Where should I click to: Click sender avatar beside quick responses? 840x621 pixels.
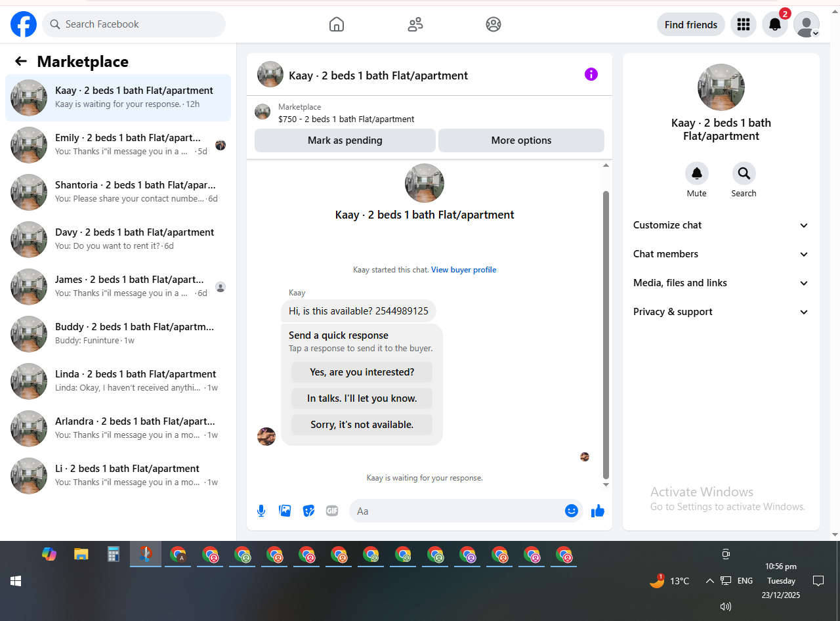[266, 437]
